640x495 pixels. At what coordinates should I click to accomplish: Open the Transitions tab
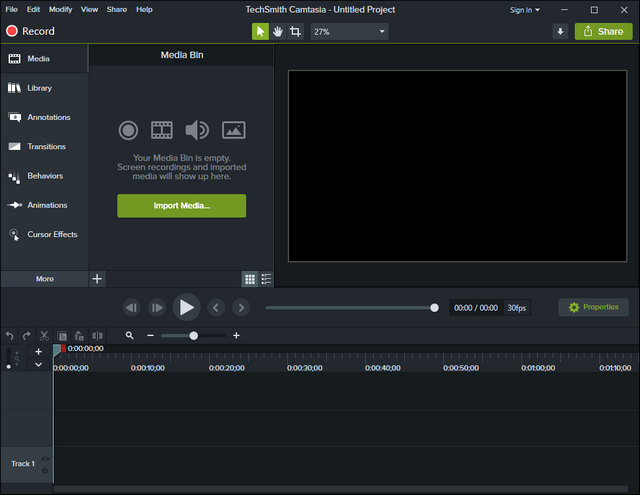point(46,146)
